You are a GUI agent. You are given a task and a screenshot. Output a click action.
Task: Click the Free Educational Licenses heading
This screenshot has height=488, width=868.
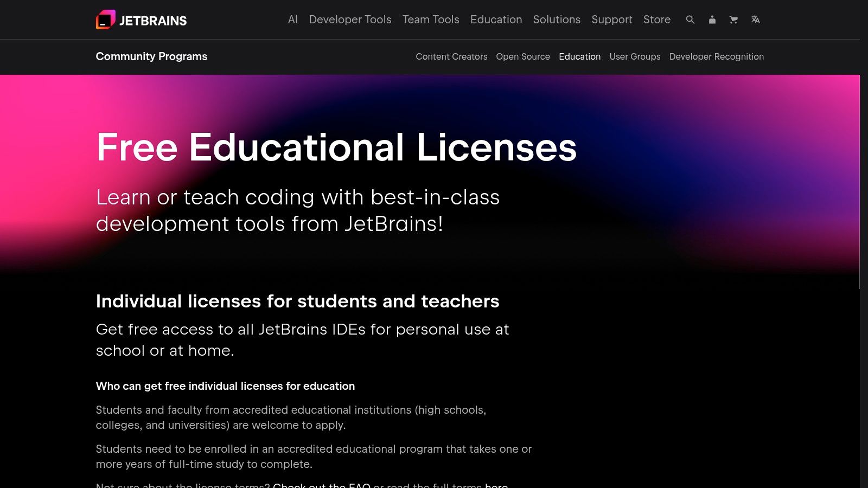[336, 147]
